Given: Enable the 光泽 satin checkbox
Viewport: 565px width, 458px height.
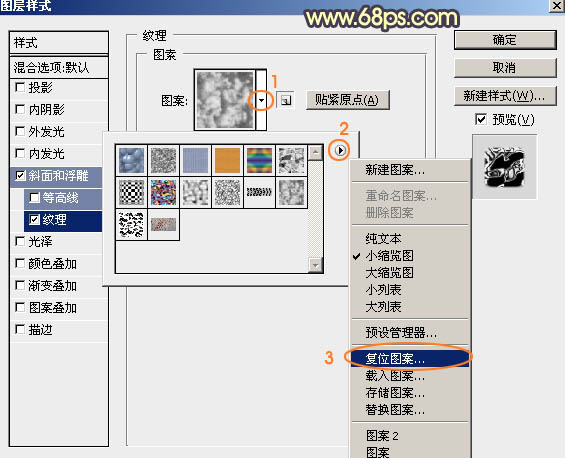Looking at the screenshot, I should tap(20, 241).
